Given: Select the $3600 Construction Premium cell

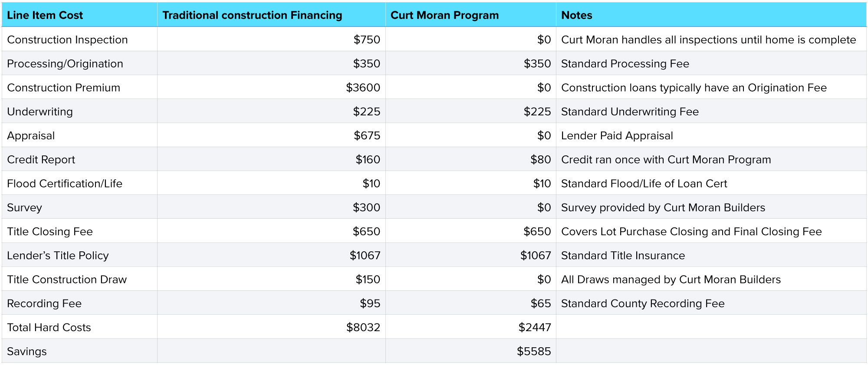Looking at the screenshot, I should click(363, 88).
